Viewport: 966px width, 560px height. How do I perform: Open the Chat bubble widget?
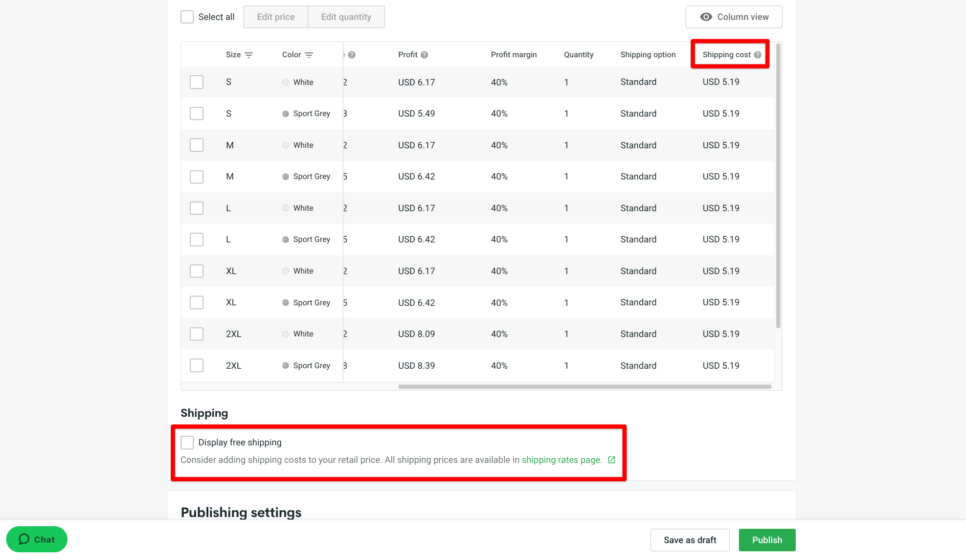tap(37, 539)
